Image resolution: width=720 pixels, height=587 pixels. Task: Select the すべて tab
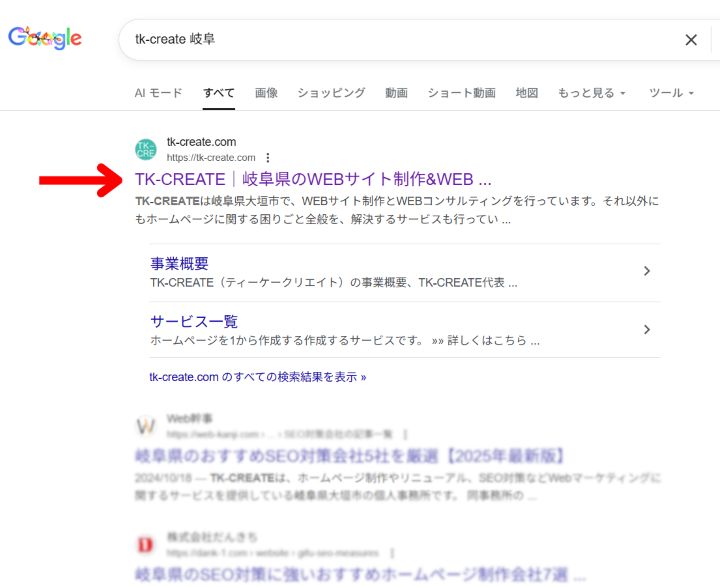click(219, 93)
